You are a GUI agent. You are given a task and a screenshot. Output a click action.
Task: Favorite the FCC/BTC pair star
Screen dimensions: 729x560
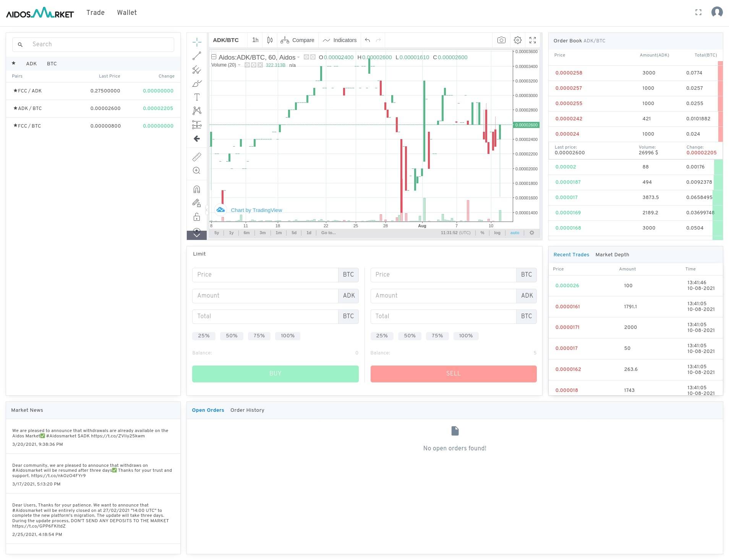click(15, 126)
